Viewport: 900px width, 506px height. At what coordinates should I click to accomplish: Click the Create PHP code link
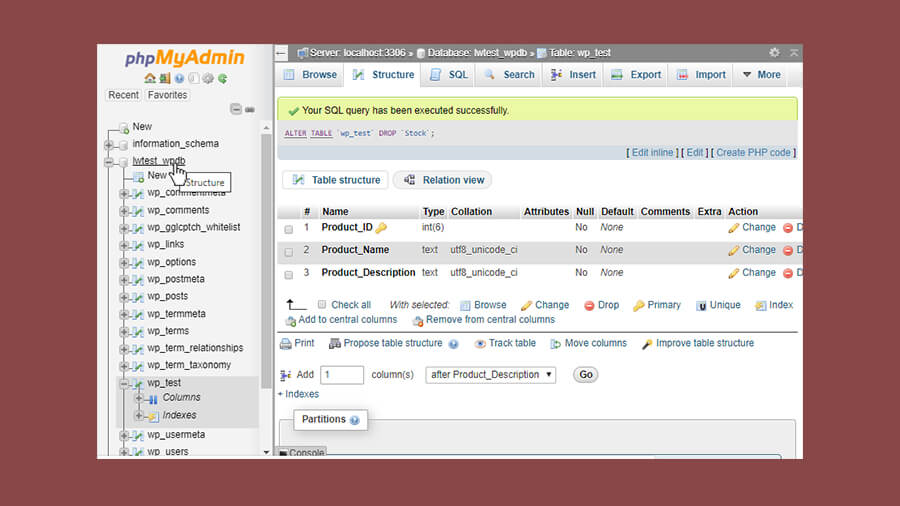(753, 153)
